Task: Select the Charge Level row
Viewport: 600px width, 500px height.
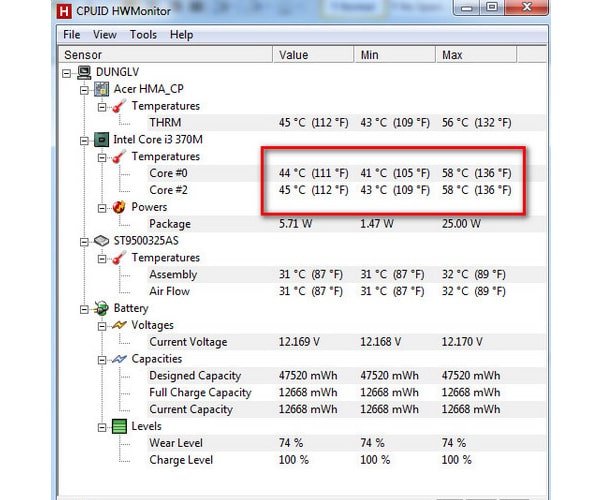Action: 346,460
